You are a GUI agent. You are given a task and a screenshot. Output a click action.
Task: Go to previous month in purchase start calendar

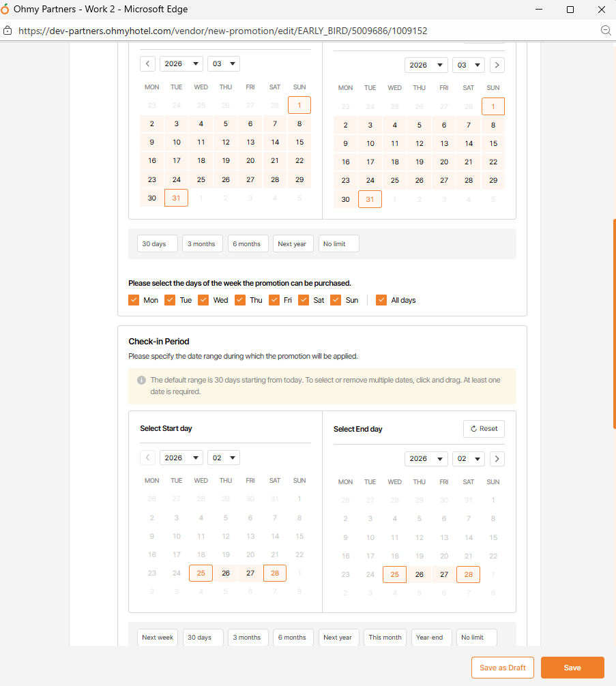pyautogui.click(x=147, y=64)
